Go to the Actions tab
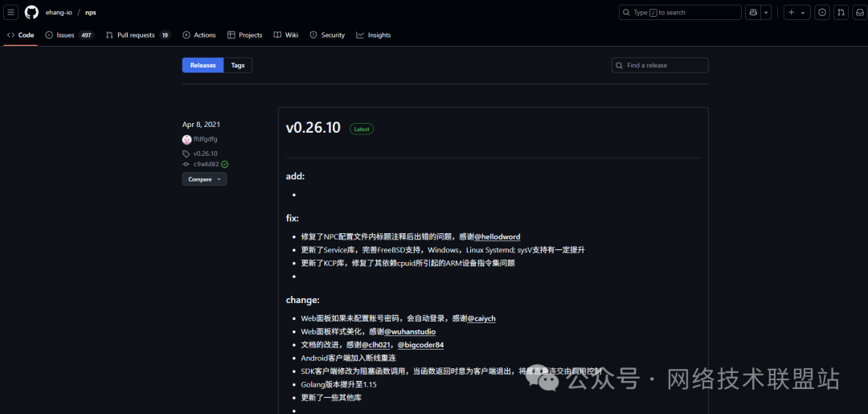 click(x=199, y=35)
